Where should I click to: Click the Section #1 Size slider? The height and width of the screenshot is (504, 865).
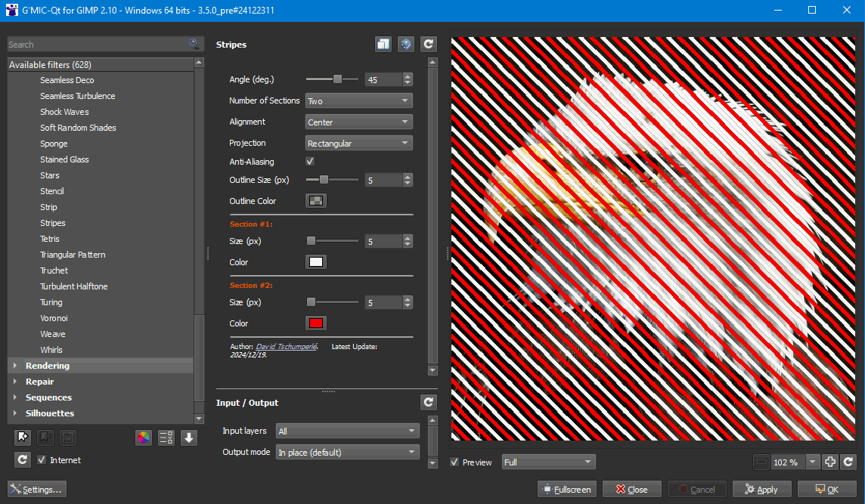(x=332, y=241)
